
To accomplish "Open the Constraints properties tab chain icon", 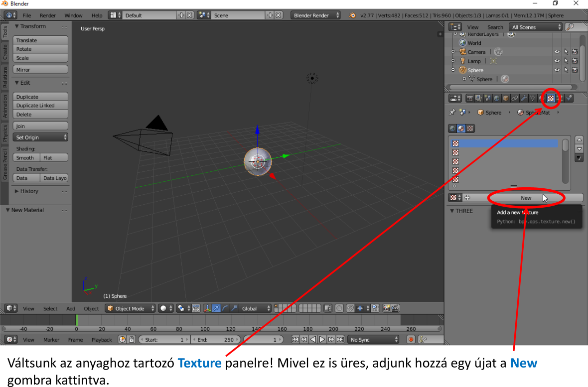I will pos(514,98).
